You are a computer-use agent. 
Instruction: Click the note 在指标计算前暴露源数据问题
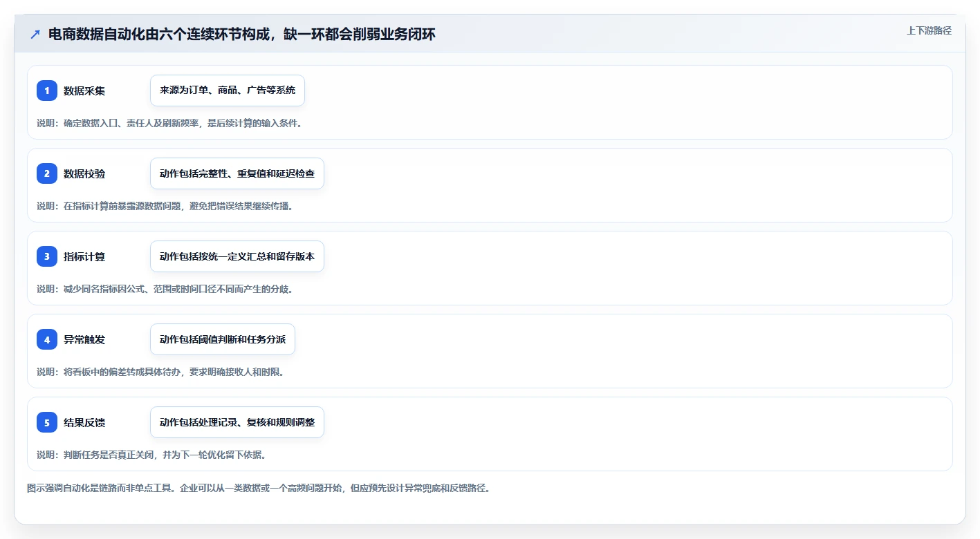coord(122,206)
